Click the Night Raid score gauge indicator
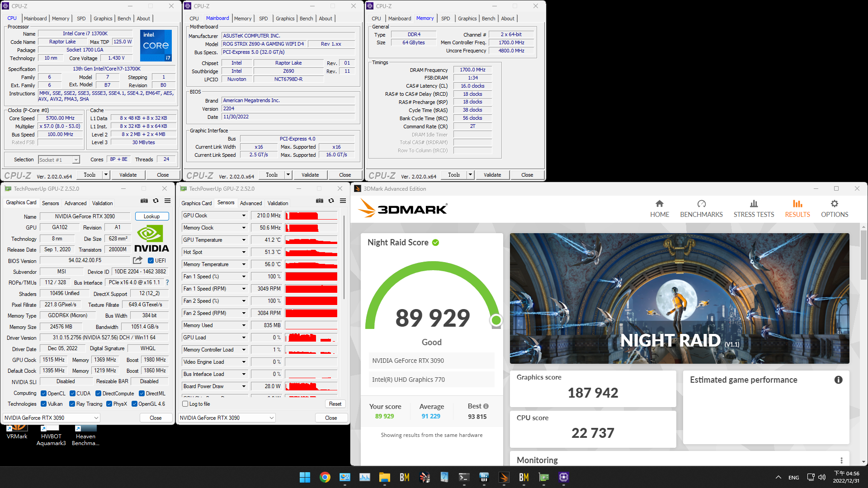 (496, 320)
